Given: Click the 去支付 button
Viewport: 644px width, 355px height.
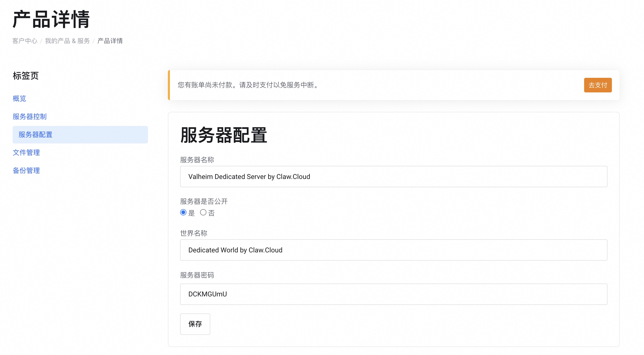Looking at the screenshot, I should coord(598,85).
